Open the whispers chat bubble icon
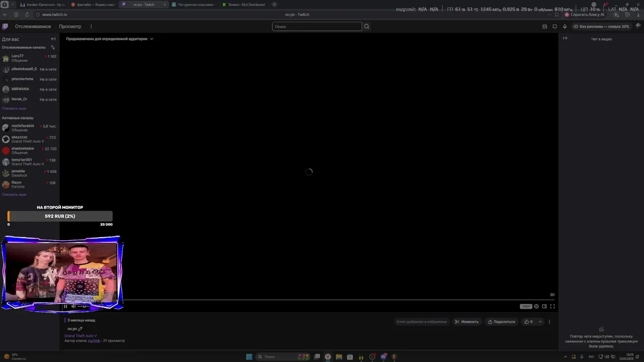Screen dimensions: 644x362 point(555,27)
